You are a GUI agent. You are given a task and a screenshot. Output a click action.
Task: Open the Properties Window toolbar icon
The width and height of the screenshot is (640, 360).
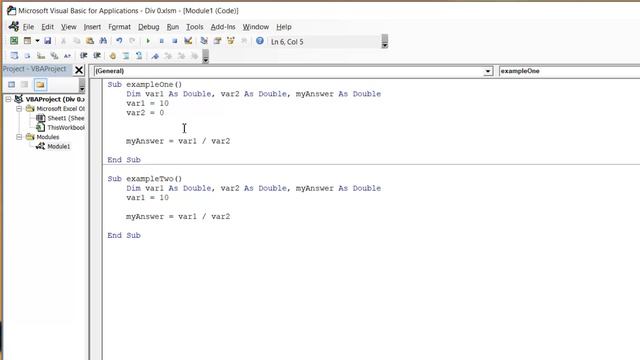pyautogui.click(x=218, y=41)
